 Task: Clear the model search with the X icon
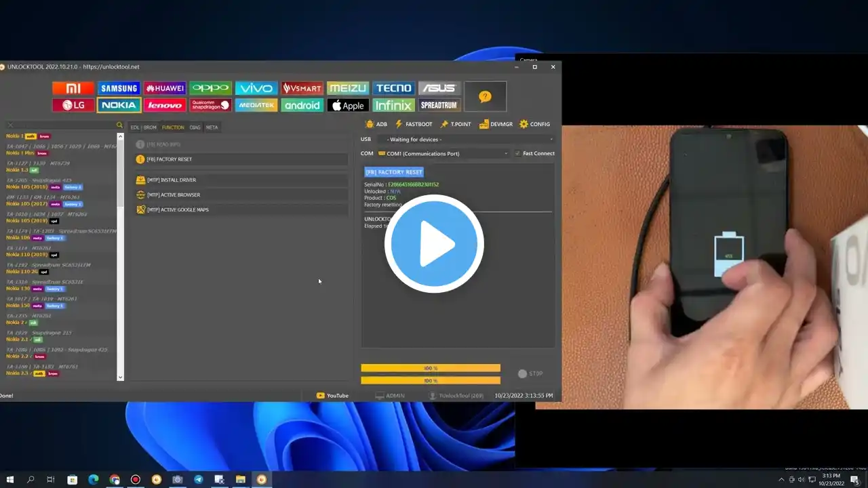pyautogui.click(x=9, y=125)
